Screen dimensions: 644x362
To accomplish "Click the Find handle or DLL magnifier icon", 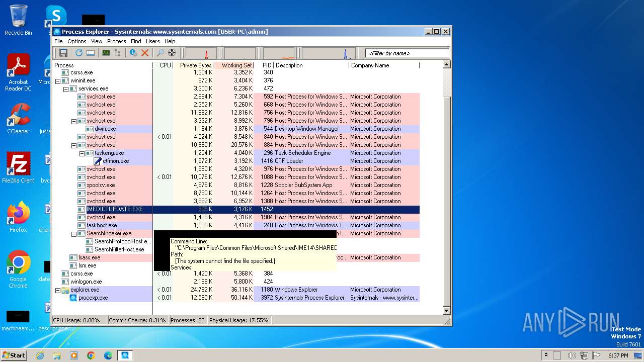I will tap(160, 53).
